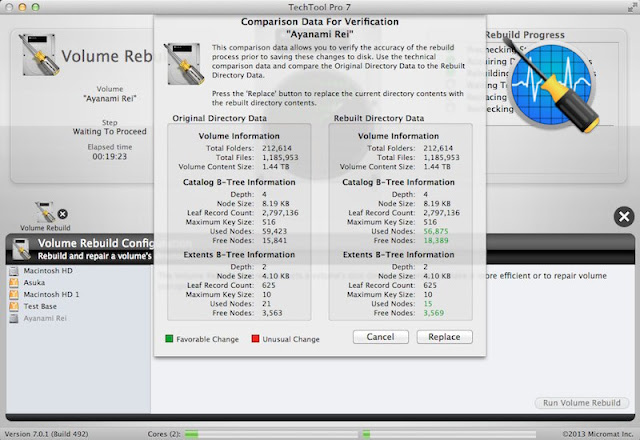The image size is (640, 440).
Task: Click the red Unusual Change swatch
Action: [256, 339]
